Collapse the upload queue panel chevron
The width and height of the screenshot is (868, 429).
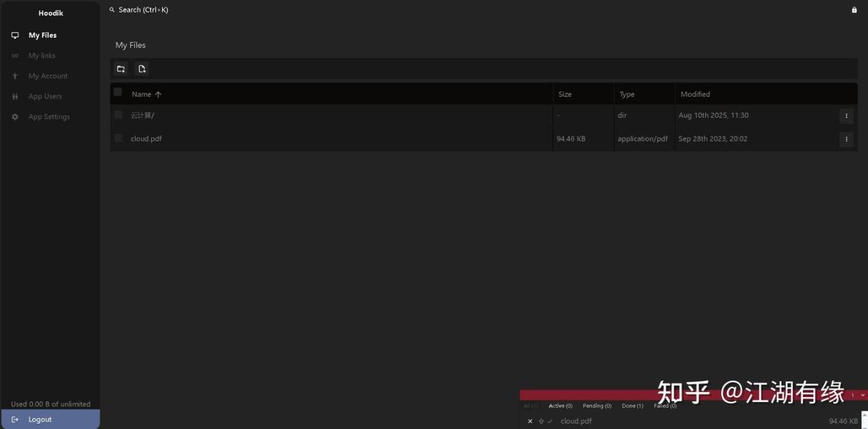pos(863,395)
